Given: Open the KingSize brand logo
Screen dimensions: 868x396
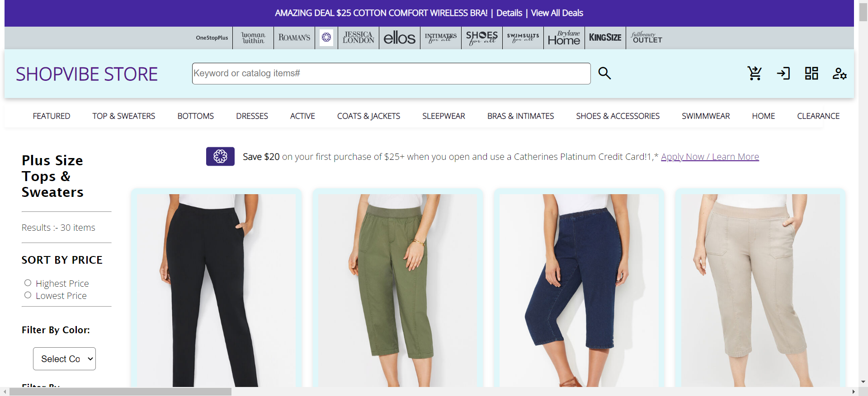Looking at the screenshot, I should [x=605, y=37].
